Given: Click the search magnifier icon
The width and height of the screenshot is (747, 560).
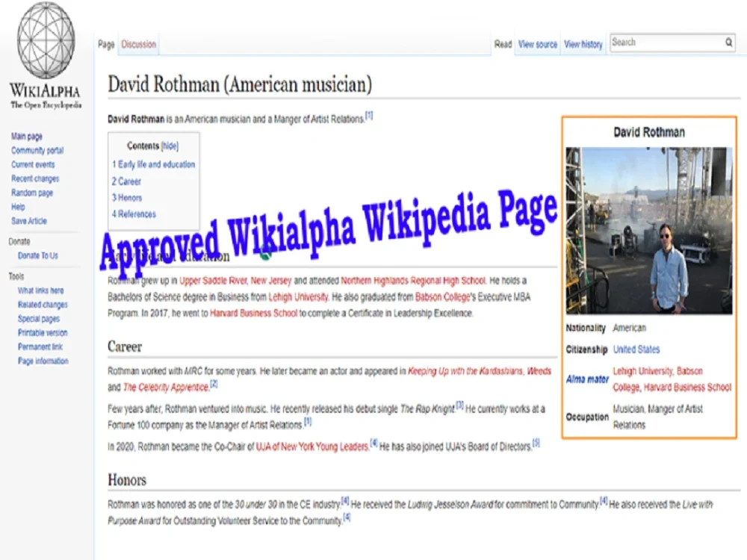Looking at the screenshot, I should [x=728, y=43].
